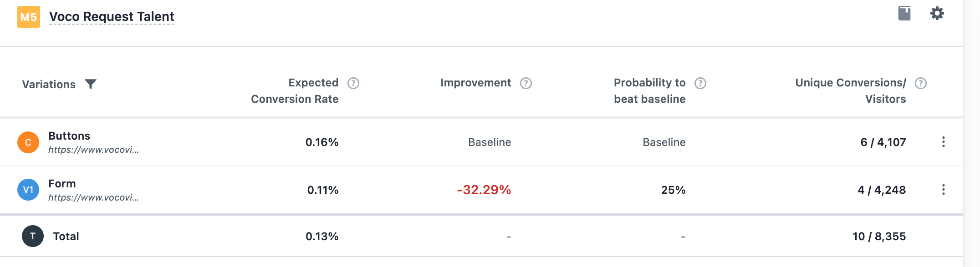
Task: Show help for Unique Conversions/Visitors
Action: (921, 83)
